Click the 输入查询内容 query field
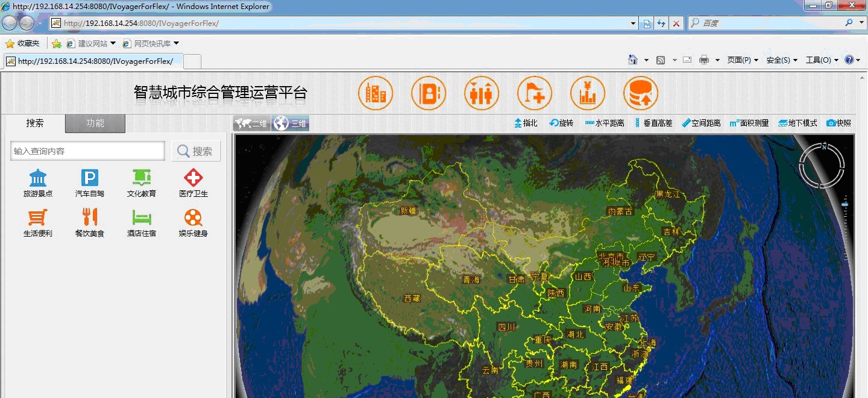This screenshot has height=398, width=868. [87, 151]
